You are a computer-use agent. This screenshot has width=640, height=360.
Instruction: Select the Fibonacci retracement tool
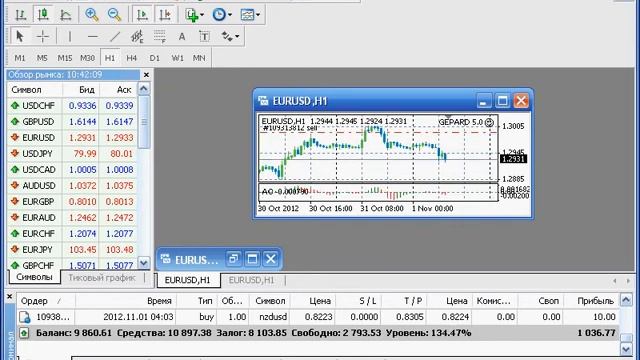160,36
